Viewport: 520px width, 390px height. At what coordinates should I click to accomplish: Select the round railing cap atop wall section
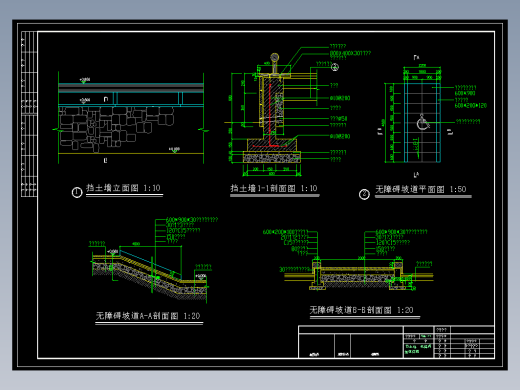point(274,58)
